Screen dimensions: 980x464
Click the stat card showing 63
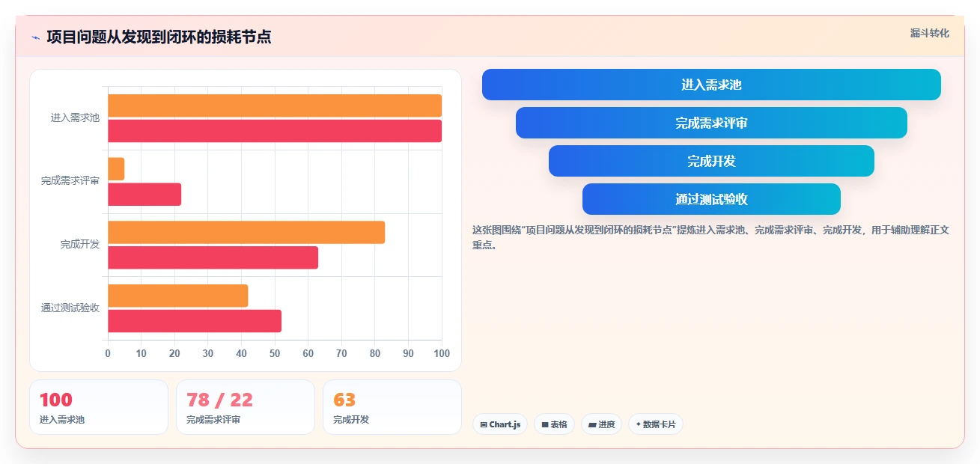click(x=392, y=407)
